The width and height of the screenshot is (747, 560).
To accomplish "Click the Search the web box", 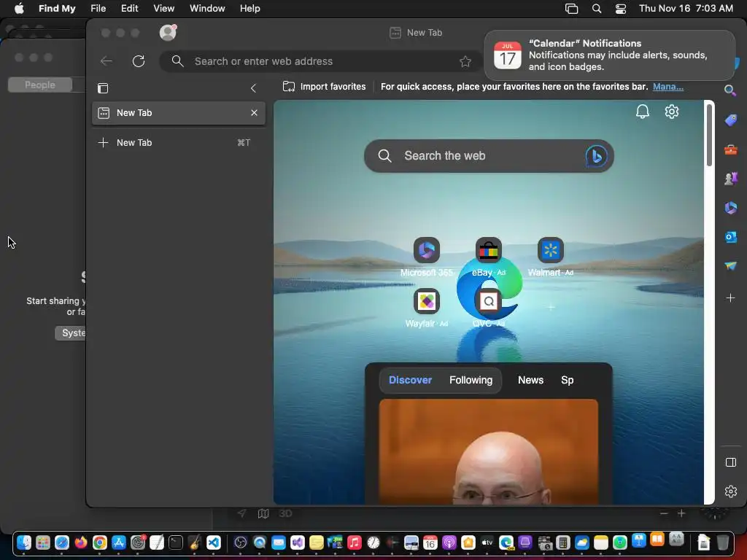I will tap(489, 156).
